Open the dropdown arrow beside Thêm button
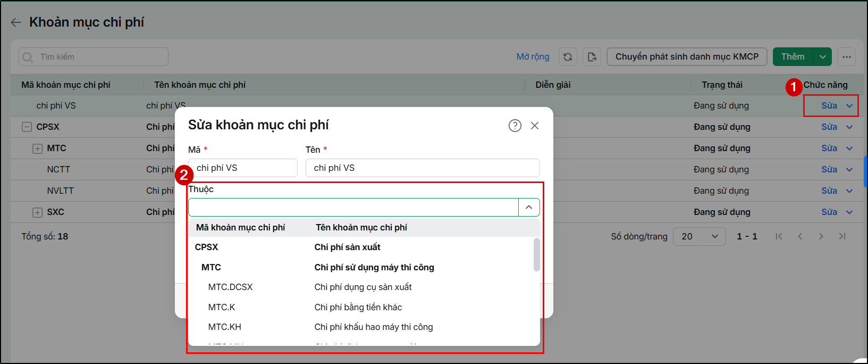This screenshot has width=868, height=364. (823, 57)
